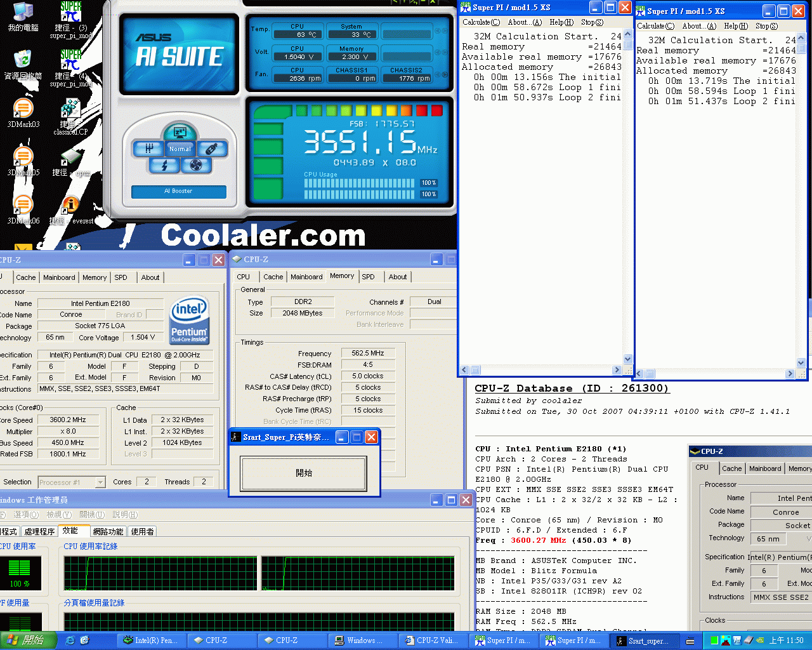The width and height of the screenshot is (812, 650).
Task: Open 檢視(V) menu in Task Manager
Action: [x=58, y=515]
